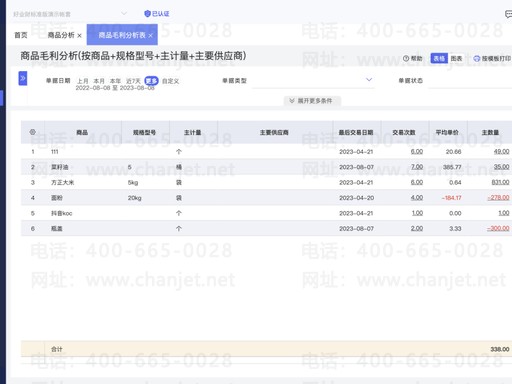
Task: Select product cell 面粉
Action: pyautogui.click(x=57, y=198)
